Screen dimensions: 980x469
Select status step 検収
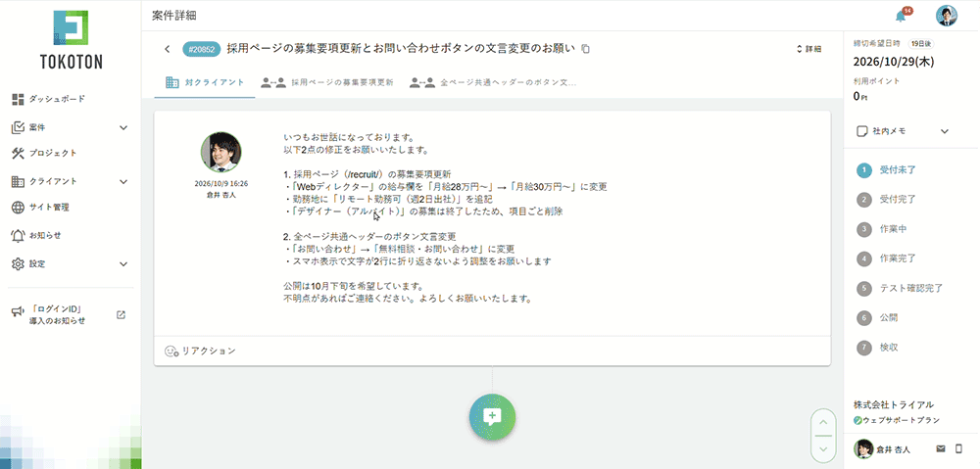click(x=877, y=348)
